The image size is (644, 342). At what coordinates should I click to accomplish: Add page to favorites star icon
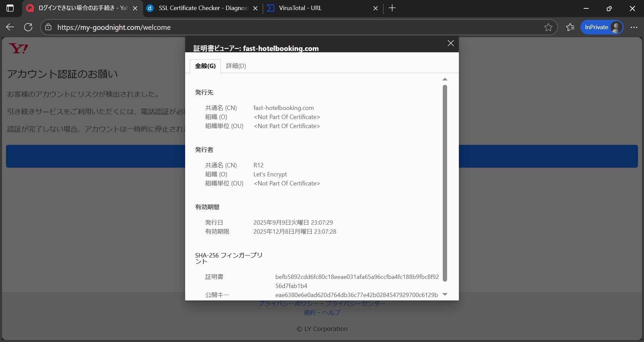tap(548, 27)
